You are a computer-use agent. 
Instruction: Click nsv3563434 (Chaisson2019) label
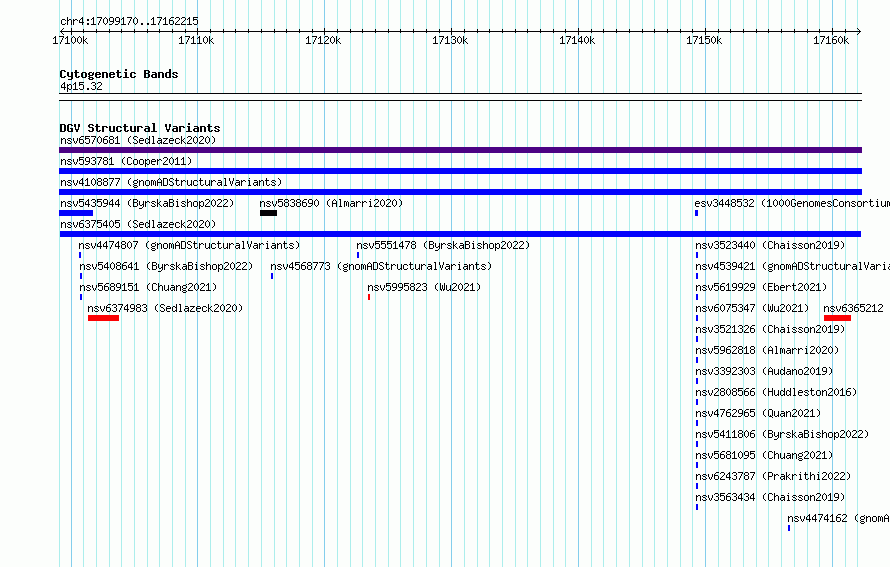coord(770,497)
